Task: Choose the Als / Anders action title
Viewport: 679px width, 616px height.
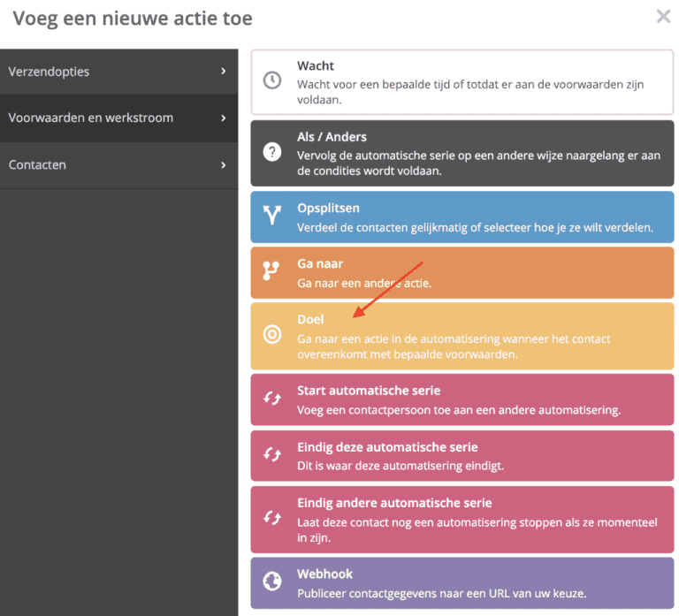Action: click(x=332, y=137)
